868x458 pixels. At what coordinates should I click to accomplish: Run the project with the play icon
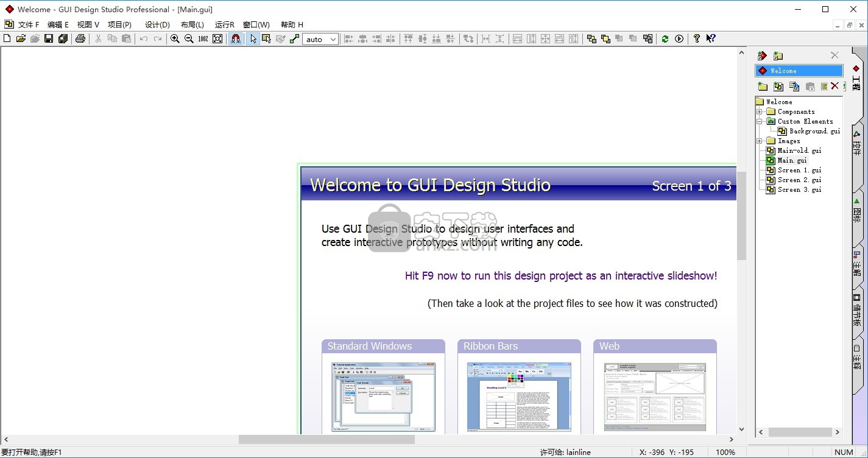tap(679, 38)
